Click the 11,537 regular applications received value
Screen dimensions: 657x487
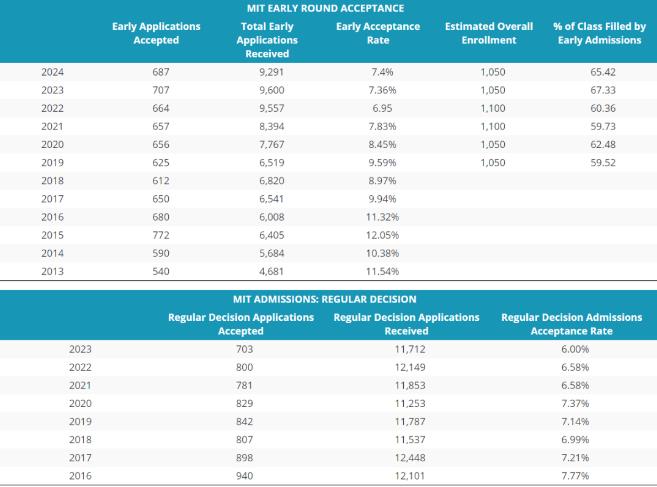[410, 440]
